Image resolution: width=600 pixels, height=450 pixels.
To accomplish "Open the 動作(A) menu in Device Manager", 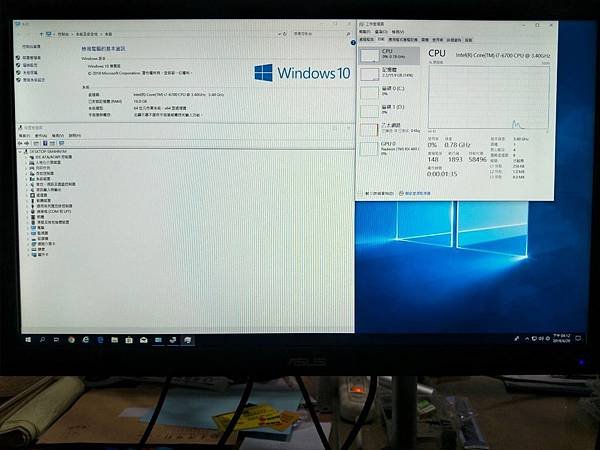I will (41, 135).
